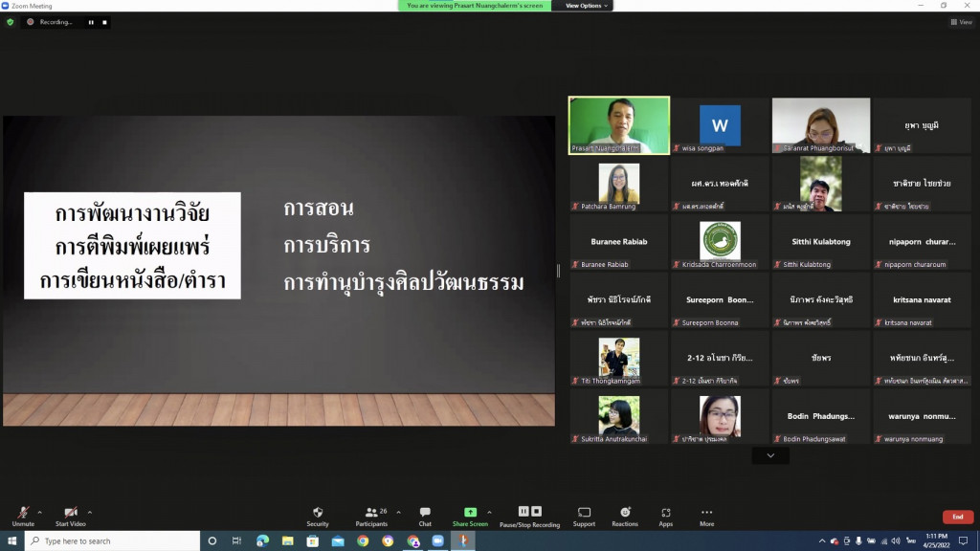Expand video options arrow beside Start Video
The width and height of the screenshot is (980, 551).
coord(90,512)
